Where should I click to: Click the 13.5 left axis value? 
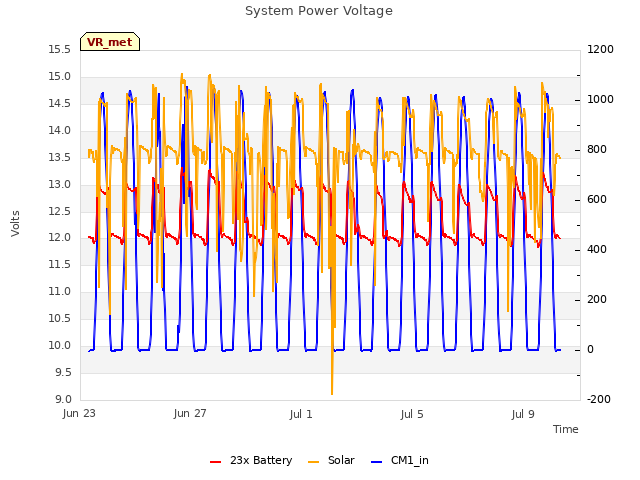tap(60, 158)
